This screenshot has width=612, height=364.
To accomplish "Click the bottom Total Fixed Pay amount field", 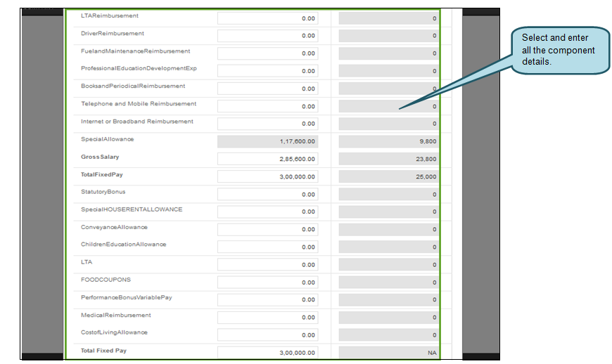I will (x=268, y=353).
